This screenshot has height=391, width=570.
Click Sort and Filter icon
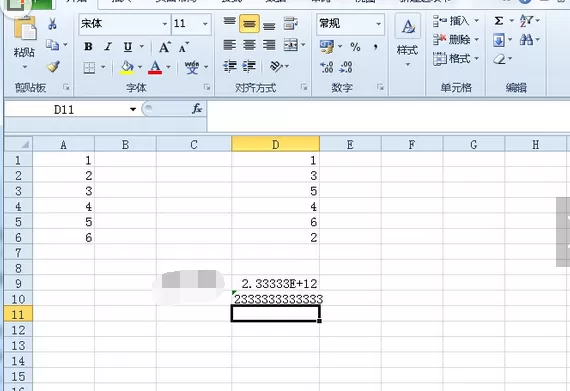[526, 21]
